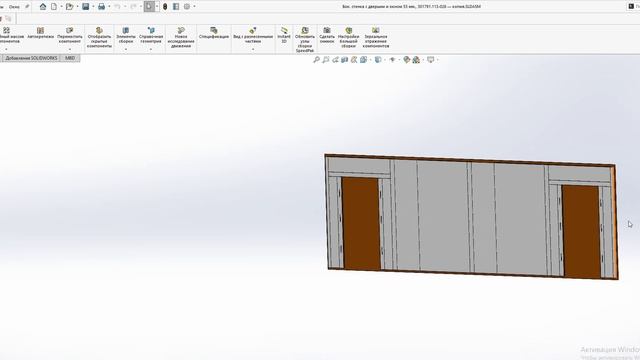Click Зеркальное отражение компонентов

(x=376, y=38)
